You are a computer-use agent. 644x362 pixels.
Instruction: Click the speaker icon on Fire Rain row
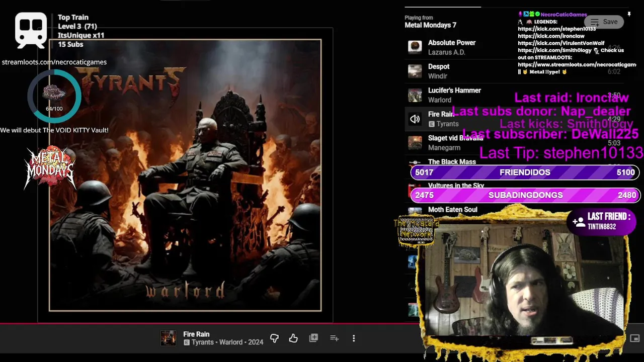tap(415, 119)
